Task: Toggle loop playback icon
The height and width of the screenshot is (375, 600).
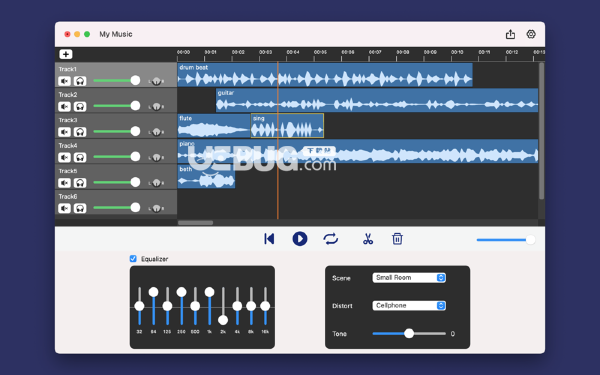Action: pyautogui.click(x=331, y=239)
